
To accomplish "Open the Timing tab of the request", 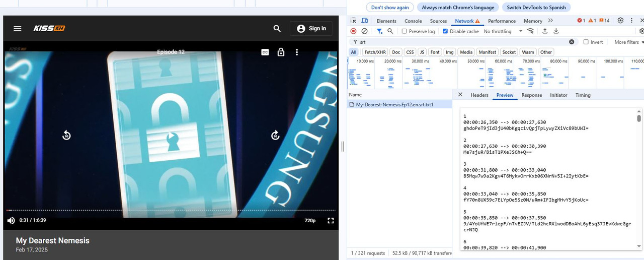I will [x=583, y=95].
